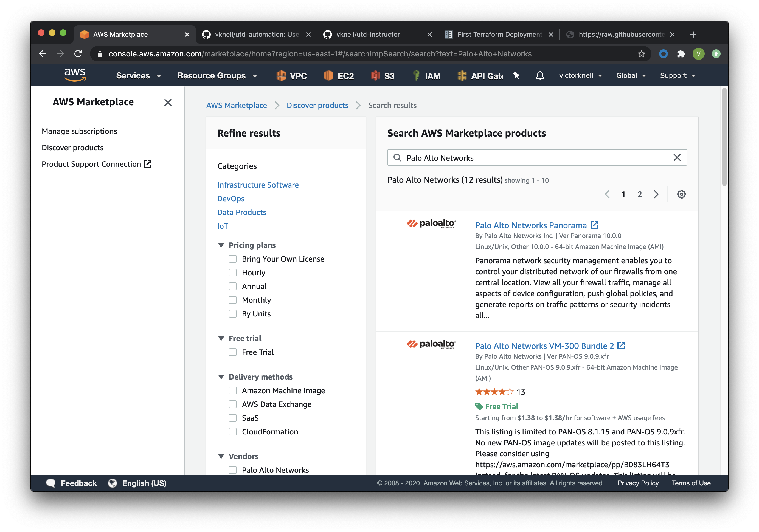Open Infrastructure Software category
Screen dimensions: 759x532
tap(258, 185)
